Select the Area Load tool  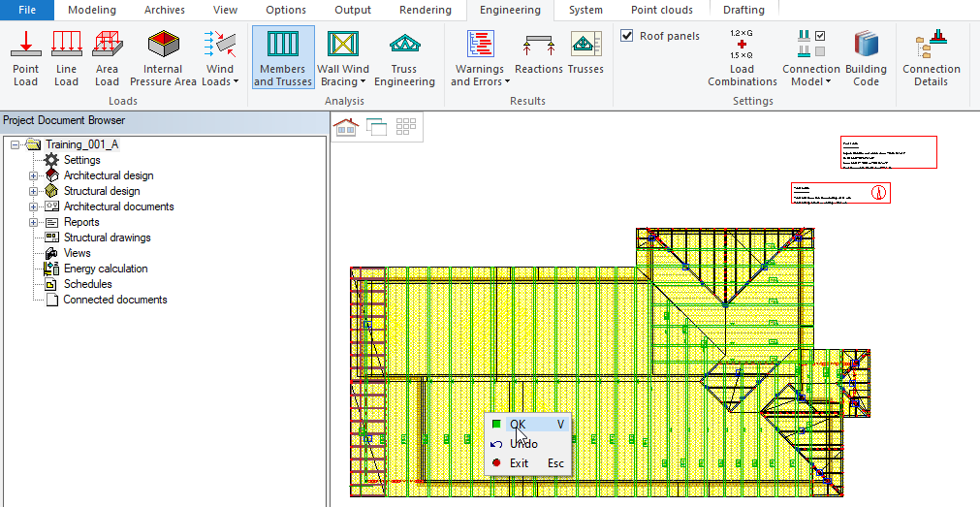107,58
